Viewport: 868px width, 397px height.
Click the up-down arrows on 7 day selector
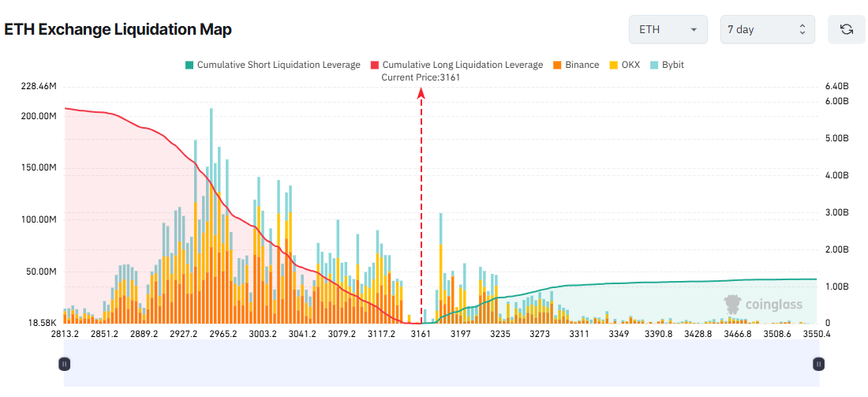(x=802, y=29)
